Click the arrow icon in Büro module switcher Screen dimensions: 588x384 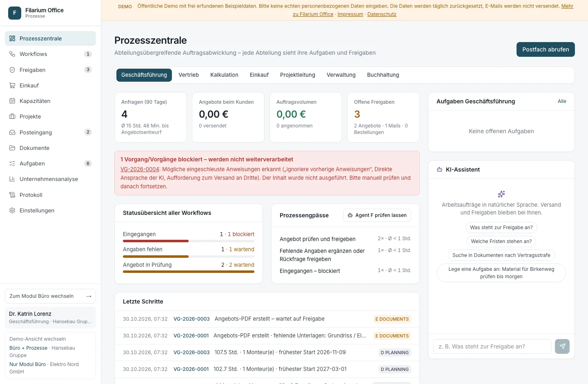89,296
